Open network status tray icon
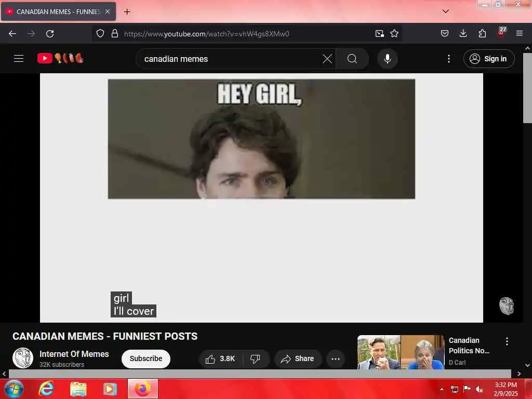The width and height of the screenshot is (532, 399). point(454,389)
